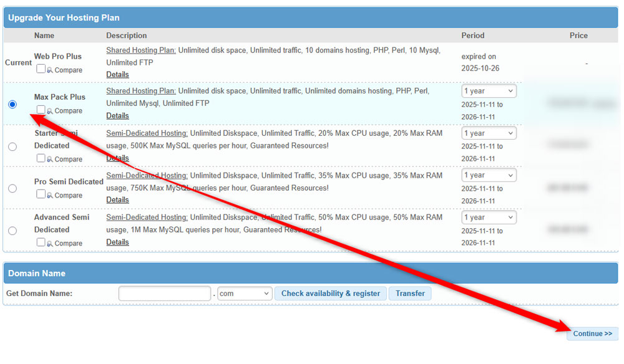Viewport: 624px width, 364px height.
Task: Click the Continue button
Action: click(x=592, y=333)
